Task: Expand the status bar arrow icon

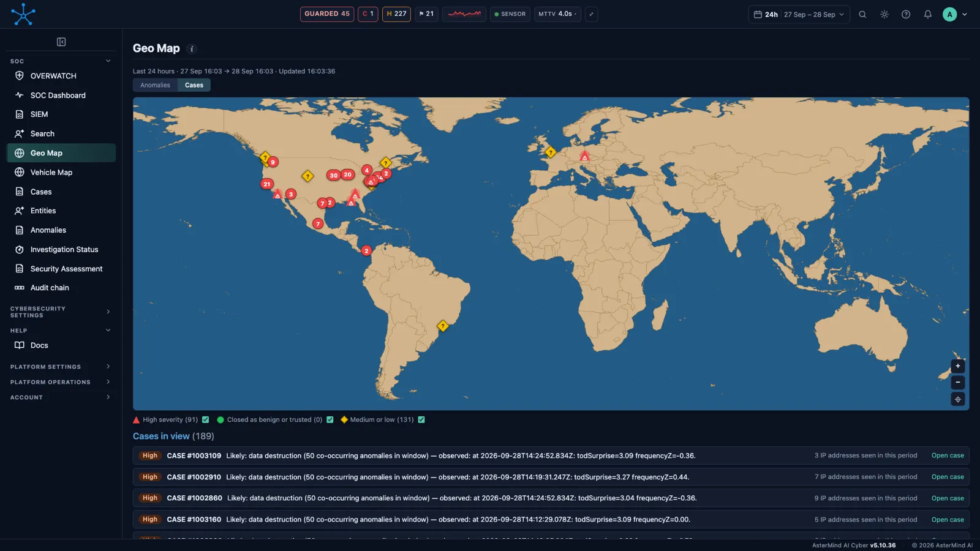Action: point(591,14)
